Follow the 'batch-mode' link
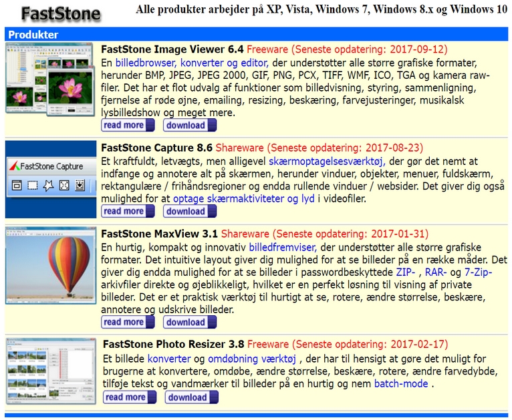 [x=401, y=383]
